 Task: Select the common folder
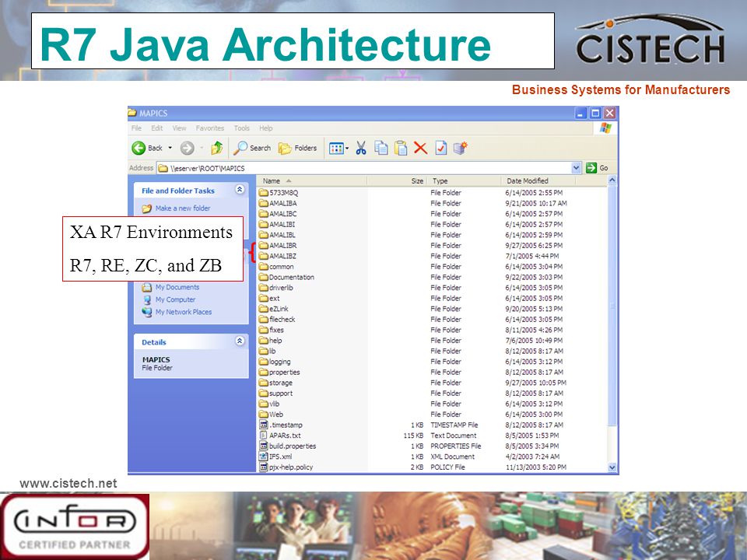coord(276,267)
